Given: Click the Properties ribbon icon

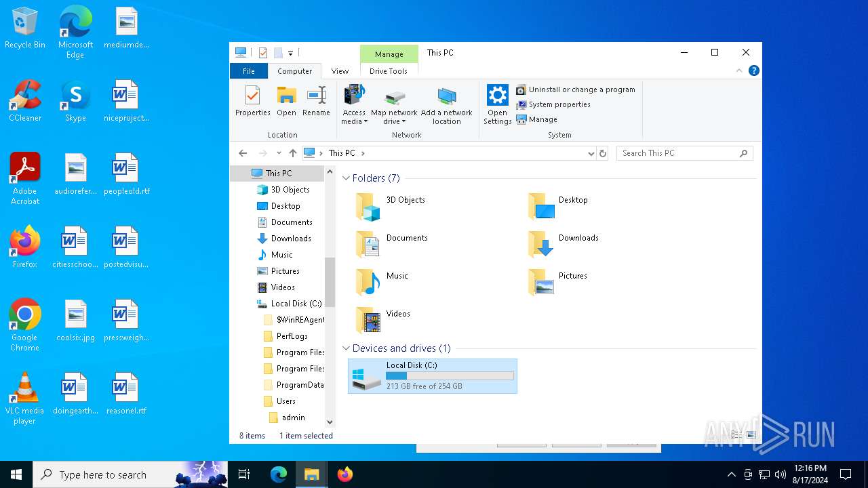Looking at the screenshot, I should point(252,102).
